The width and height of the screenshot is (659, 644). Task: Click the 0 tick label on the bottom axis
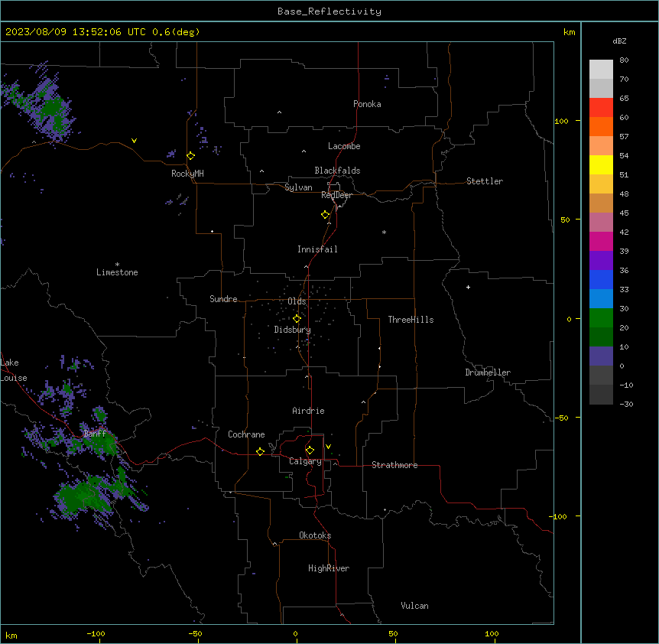[295, 633]
